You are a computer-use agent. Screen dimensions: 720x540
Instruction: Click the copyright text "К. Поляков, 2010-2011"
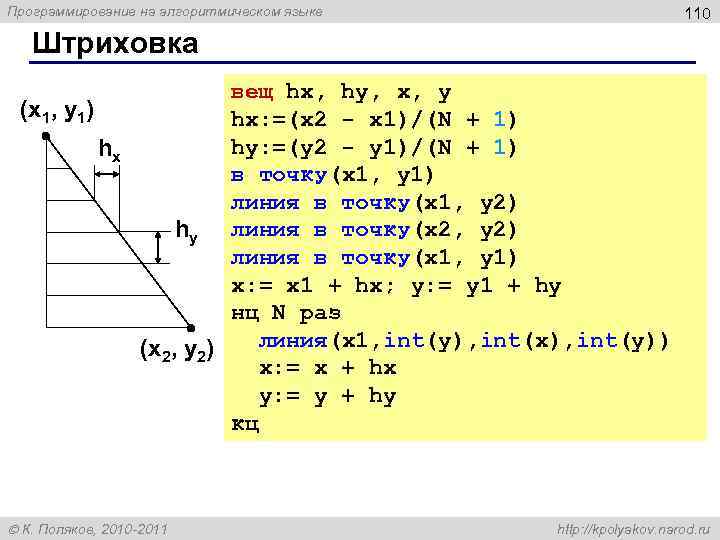pyautogui.click(x=88, y=529)
